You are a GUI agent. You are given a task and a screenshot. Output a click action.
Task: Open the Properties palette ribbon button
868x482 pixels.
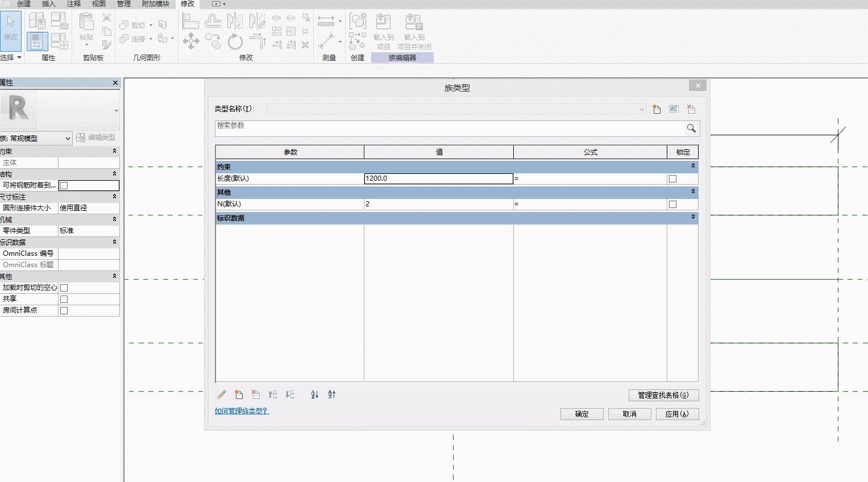pyautogui.click(x=37, y=41)
